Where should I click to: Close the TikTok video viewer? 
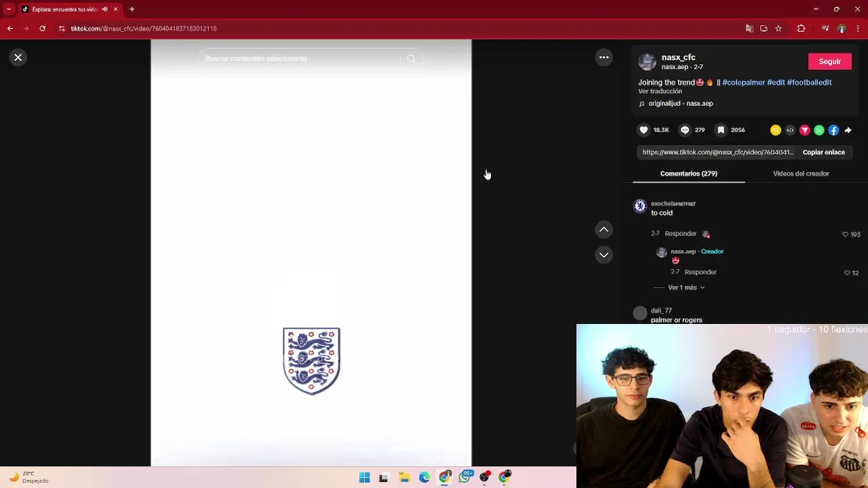click(18, 58)
